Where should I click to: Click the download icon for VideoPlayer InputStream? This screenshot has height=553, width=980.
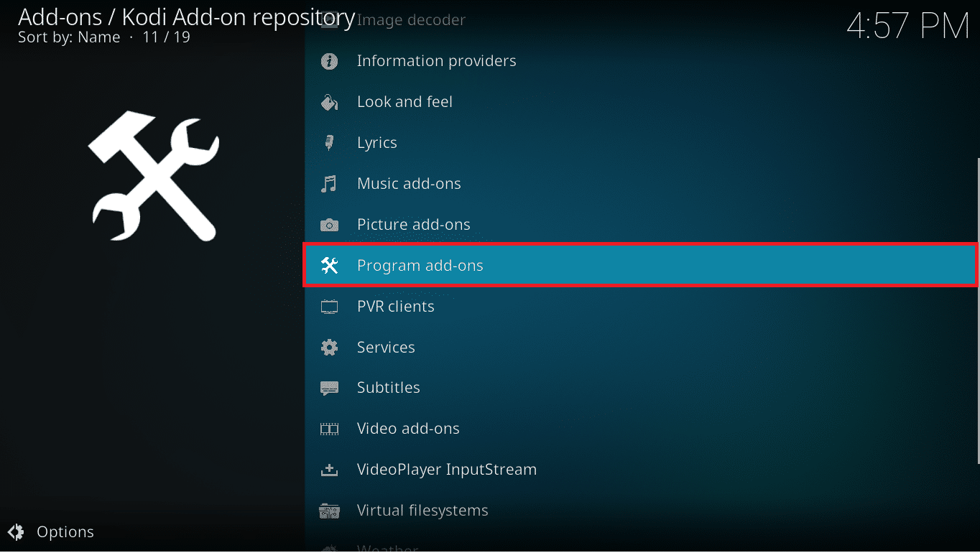[x=329, y=470]
